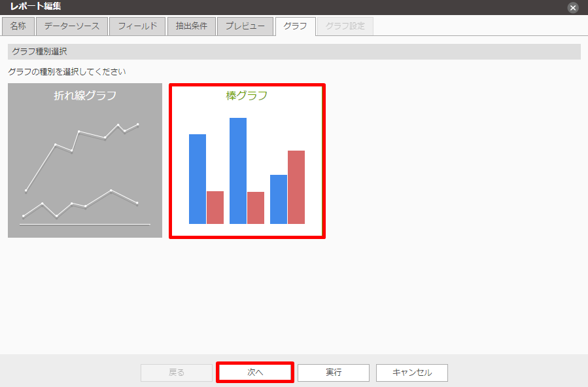Click the disabled グラフ設定 tab
Viewport: 588px width, 387px height.
(345, 26)
